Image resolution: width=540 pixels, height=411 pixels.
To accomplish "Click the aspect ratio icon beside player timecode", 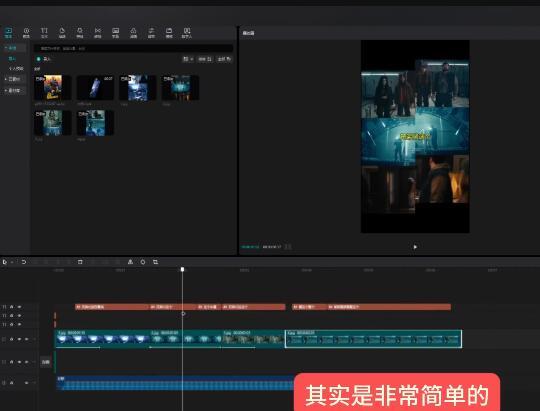I will (288, 247).
